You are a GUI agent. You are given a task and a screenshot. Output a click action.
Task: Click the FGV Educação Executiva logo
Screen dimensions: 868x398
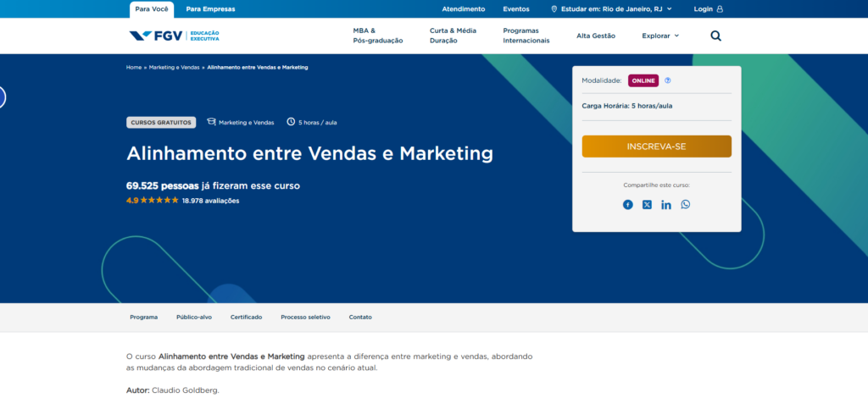174,36
